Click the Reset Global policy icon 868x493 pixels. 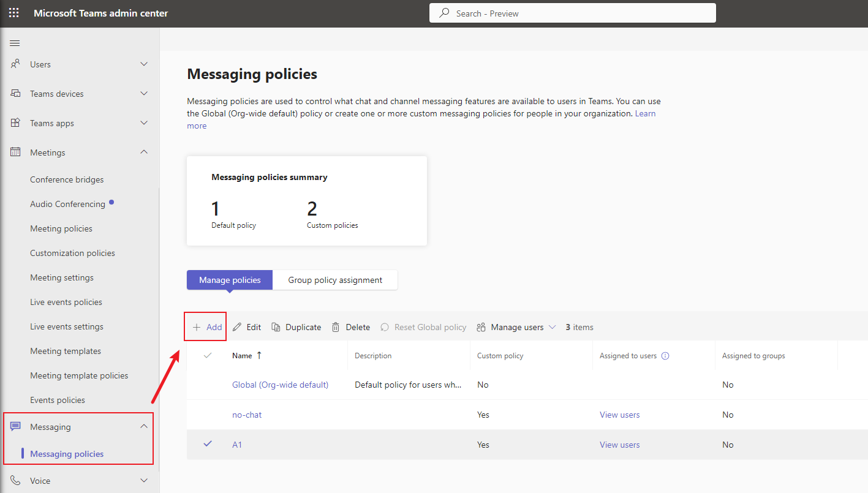click(x=385, y=327)
